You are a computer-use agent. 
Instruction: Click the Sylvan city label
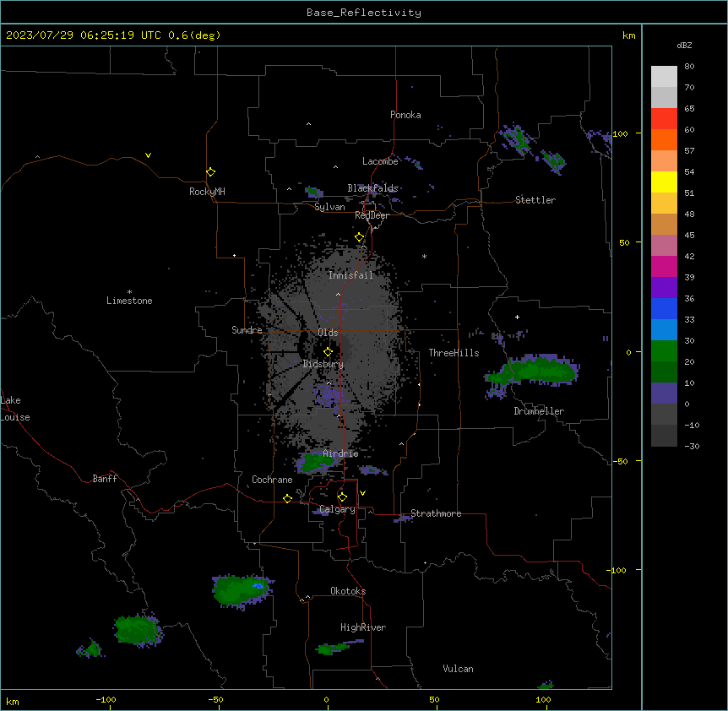329,207
